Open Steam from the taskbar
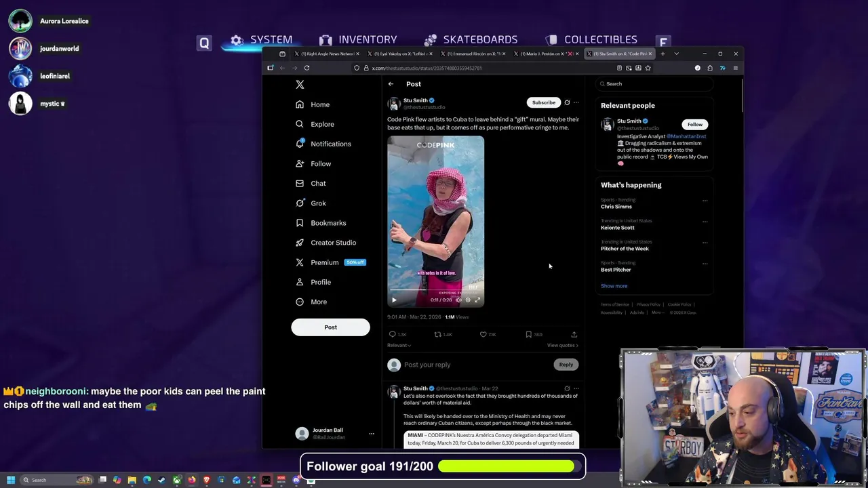The image size is (868, 488). point(161,480)
